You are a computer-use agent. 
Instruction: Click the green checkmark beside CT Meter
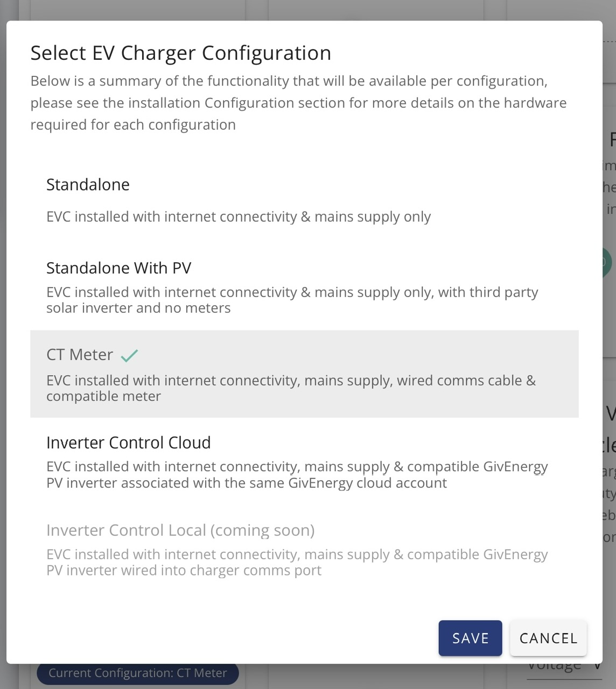(x=129, y=355)
